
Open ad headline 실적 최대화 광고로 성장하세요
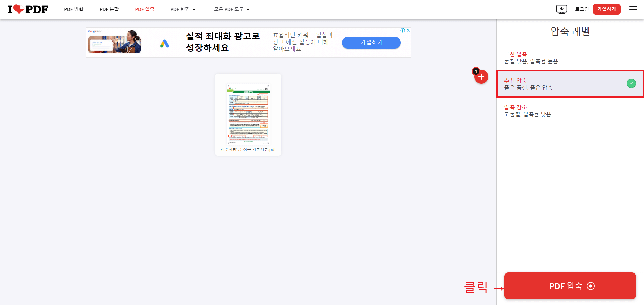[223, 42]
